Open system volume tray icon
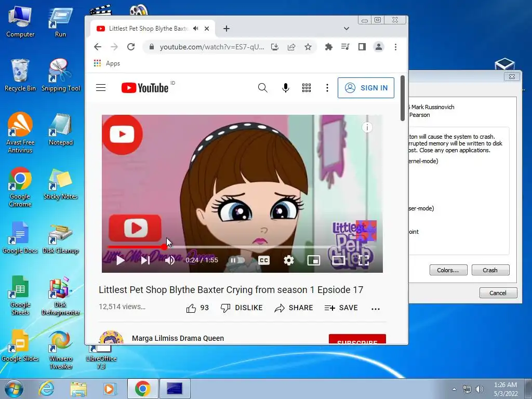The width and height of the screenshot is (532, 399). 479,389
